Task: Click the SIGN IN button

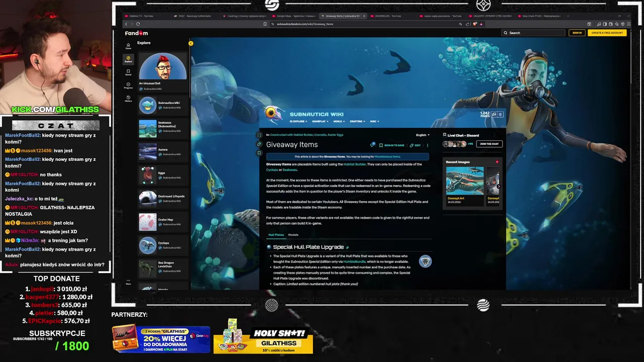Action: click(577, 33)
